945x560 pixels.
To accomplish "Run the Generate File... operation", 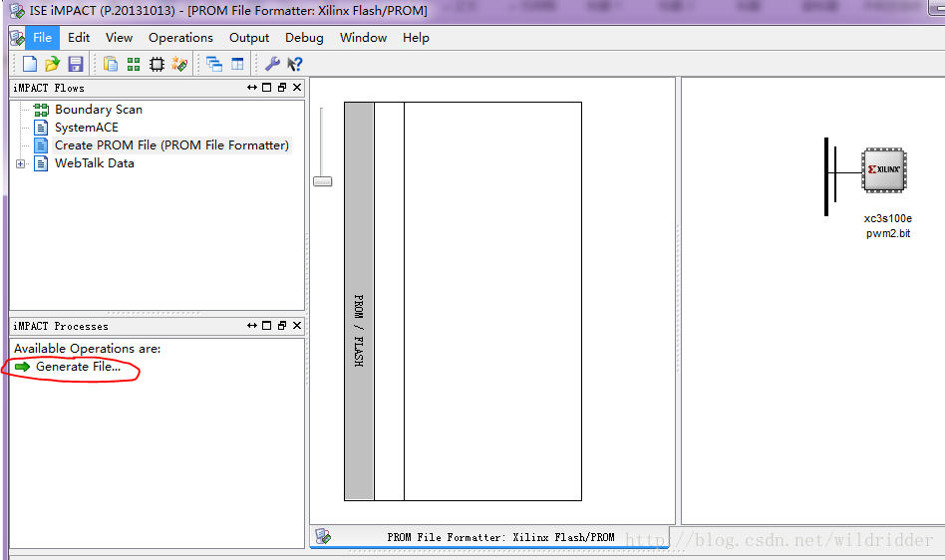I will pyautogui.click(x=79, y=367).
